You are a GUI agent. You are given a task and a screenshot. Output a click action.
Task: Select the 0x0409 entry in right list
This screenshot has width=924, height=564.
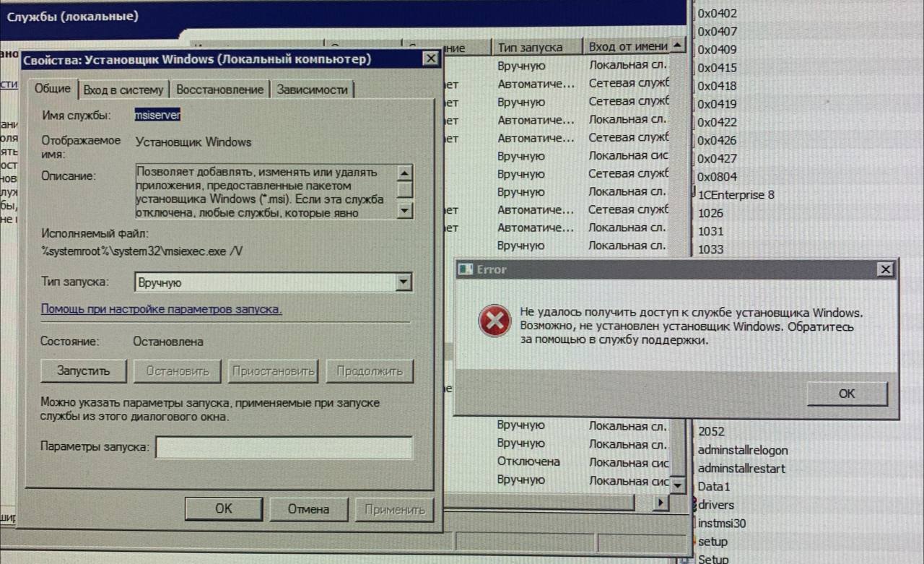(717, 50)
